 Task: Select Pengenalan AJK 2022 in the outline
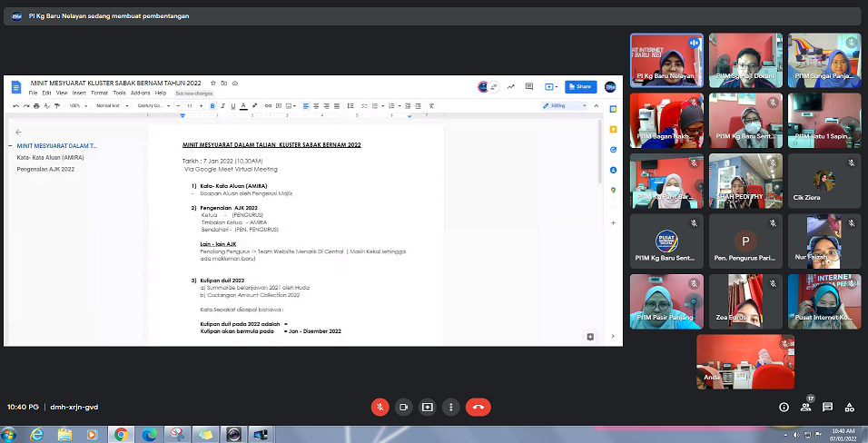click(x=45, y=169)
